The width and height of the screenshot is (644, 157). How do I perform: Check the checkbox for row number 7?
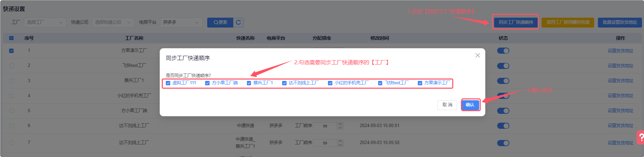click(11, 143)
